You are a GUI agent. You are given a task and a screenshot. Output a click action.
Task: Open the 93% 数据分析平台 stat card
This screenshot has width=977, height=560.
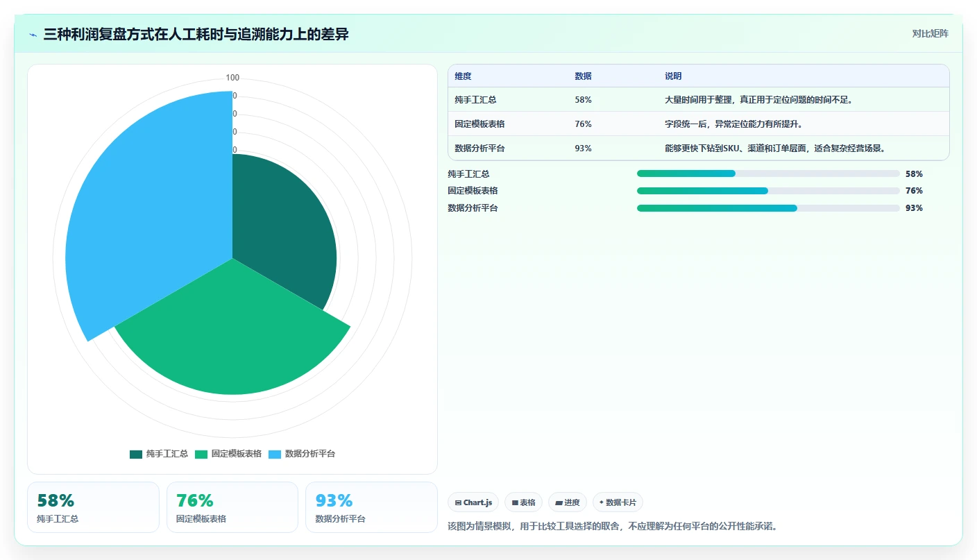click(371, 507)
